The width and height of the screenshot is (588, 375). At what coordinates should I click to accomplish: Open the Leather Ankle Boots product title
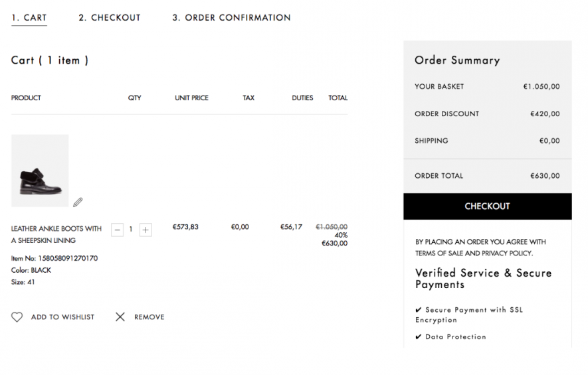tap(56, 234)
